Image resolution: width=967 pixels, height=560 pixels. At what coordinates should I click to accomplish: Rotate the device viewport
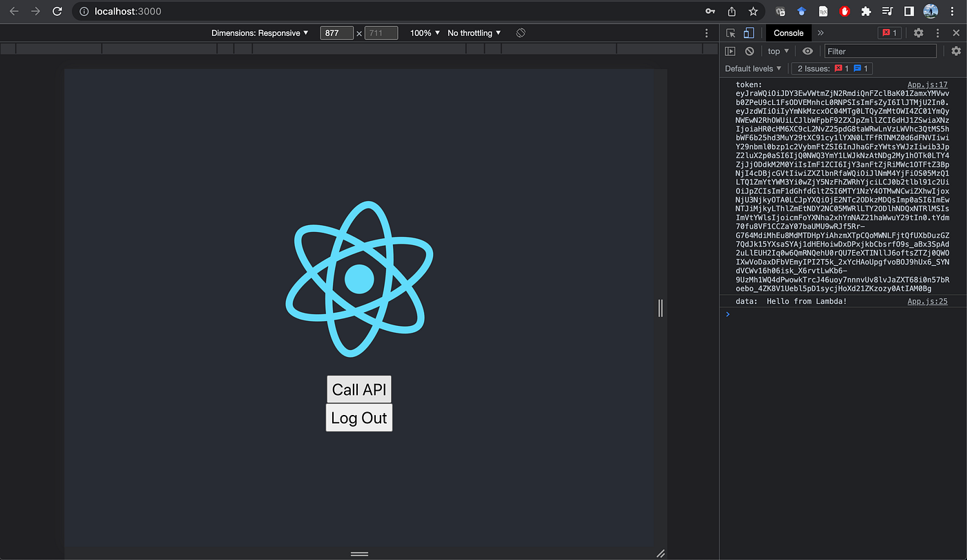point(521,33)
